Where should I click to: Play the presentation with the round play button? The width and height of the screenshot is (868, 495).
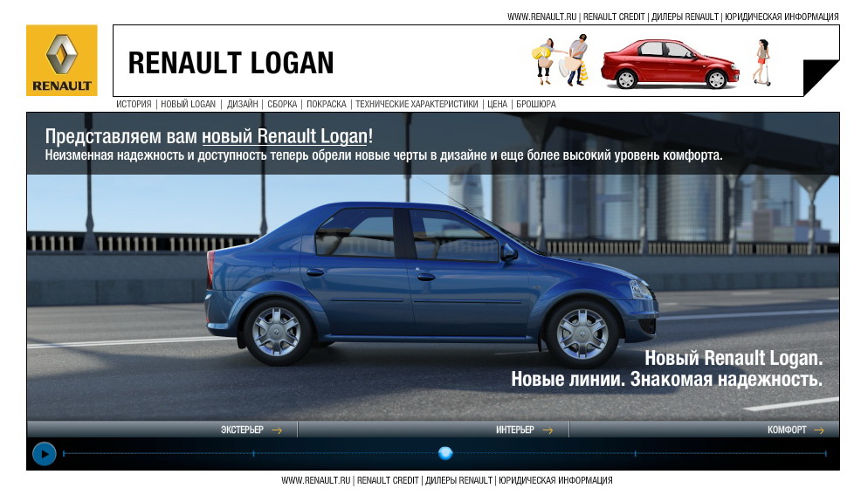click(45, 454)
